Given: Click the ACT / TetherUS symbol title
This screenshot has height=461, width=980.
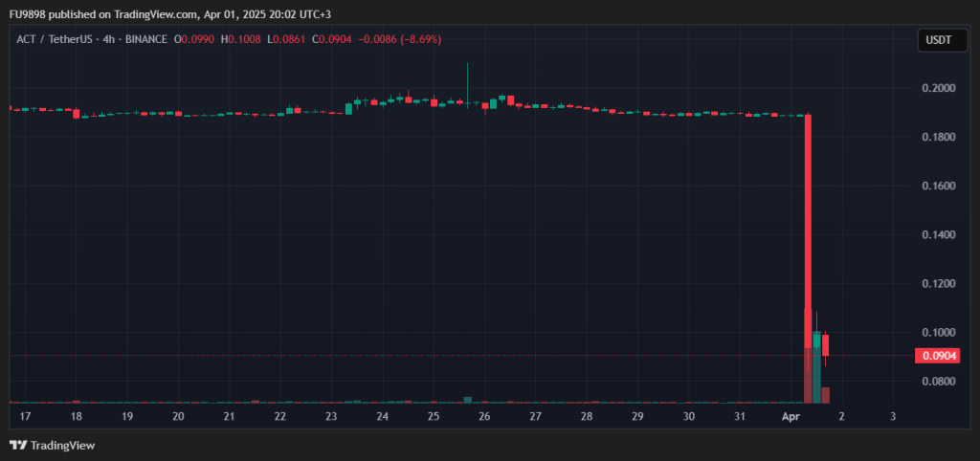Looking at the screenshot, I should (55, 39).
